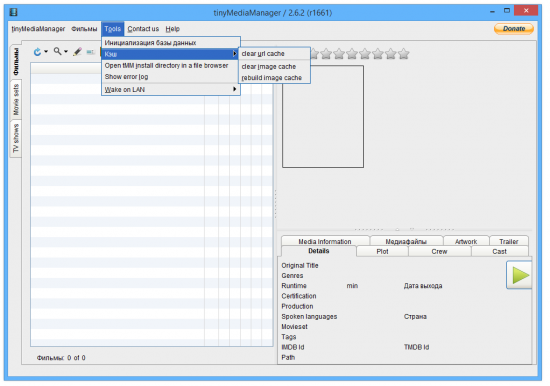
Task: Choose Open tMM install directory in file browser
Action: point(171,66)
